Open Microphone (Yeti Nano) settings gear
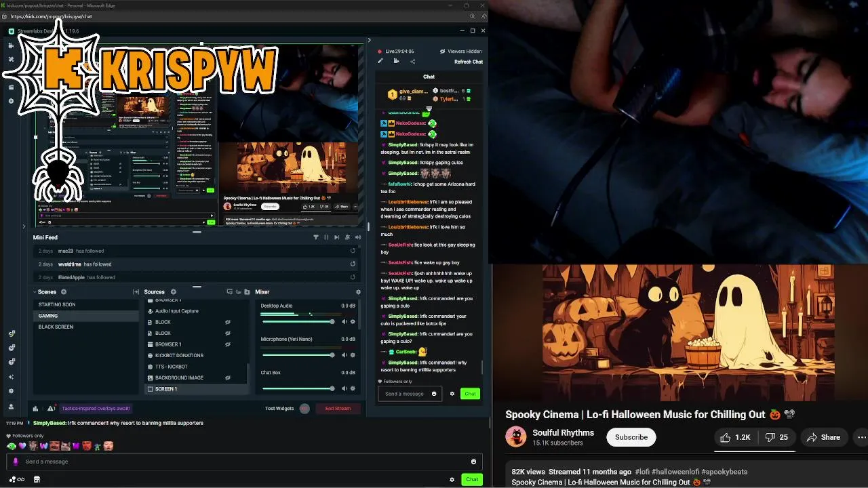 (353, 355)
